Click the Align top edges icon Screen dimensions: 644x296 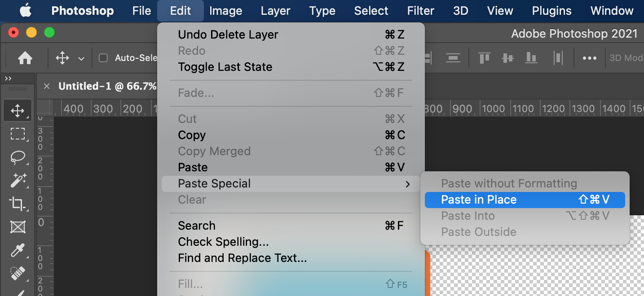[x=484, y=58]
